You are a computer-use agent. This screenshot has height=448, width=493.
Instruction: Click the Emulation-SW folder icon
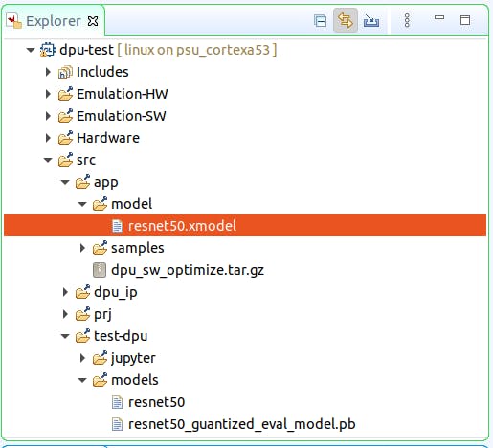[x=65, y=116]
